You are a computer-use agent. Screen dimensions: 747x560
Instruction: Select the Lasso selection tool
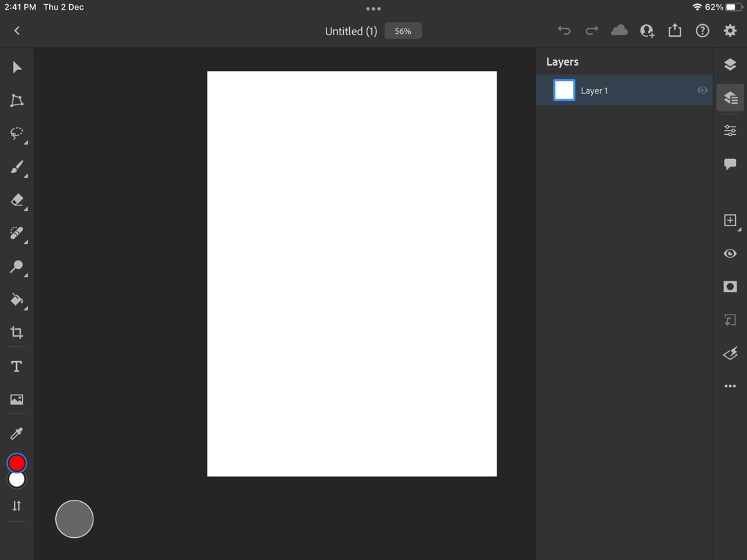click(x=17, y=133)
